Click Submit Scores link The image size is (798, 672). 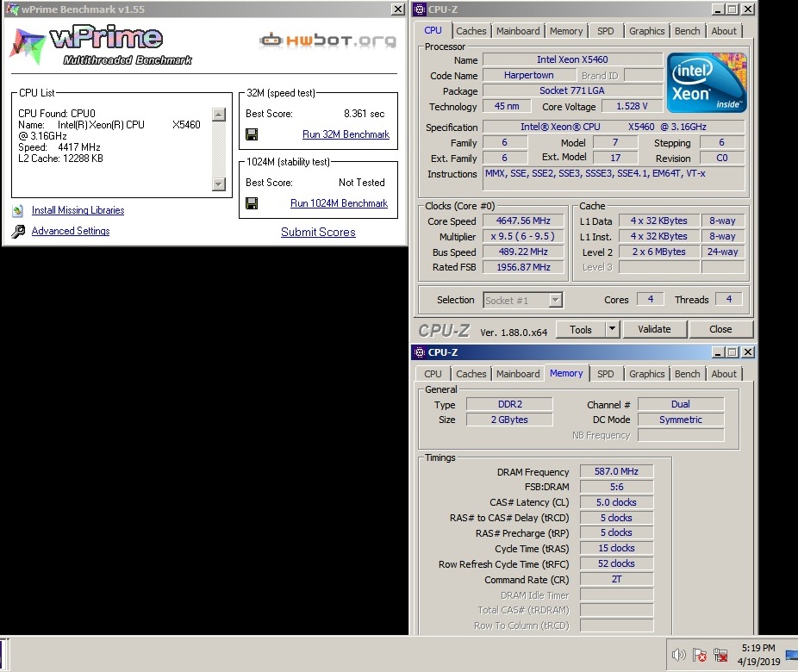click(318, 232)
